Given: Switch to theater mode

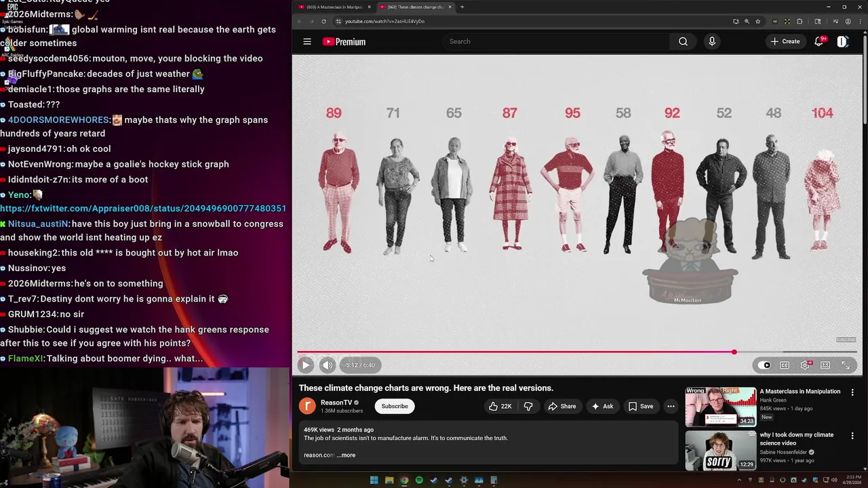Looking at the screenshot, I should [825, 365].
